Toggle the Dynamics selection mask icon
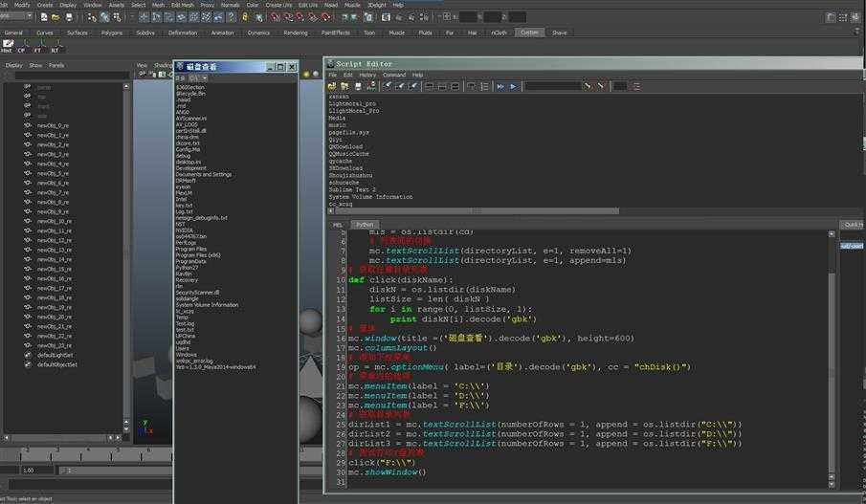The height and width of the screenshot is (504, 866). click(207, 17)
